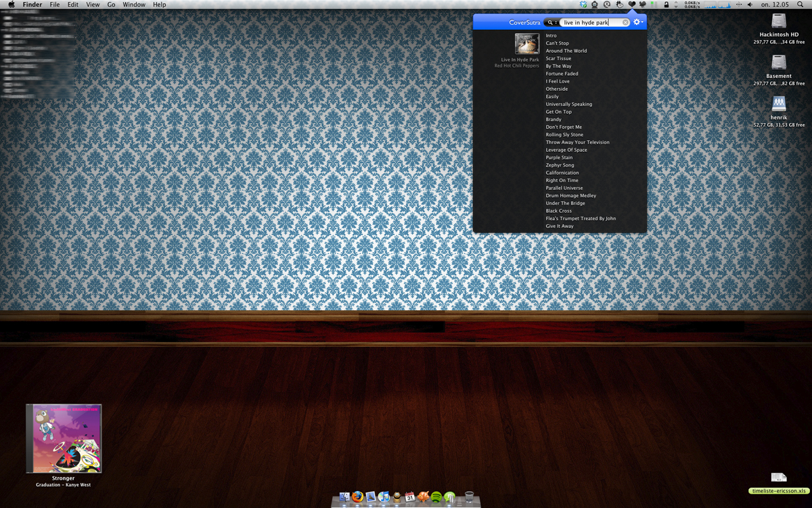Click the bird icon in menu bar
The width and height of the screenshot is (812, 508).
tap(643, 4)
